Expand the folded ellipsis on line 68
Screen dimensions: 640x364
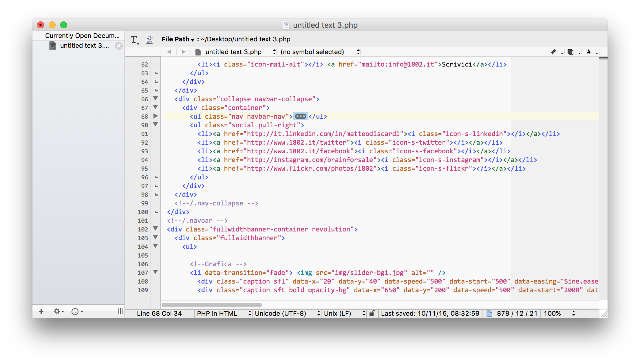tap(300, 116)
